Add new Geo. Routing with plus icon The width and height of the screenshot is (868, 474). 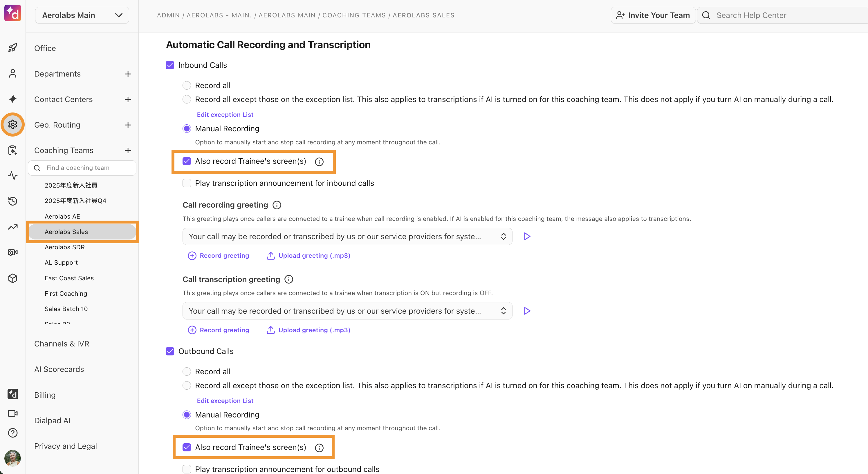[128, 125]
